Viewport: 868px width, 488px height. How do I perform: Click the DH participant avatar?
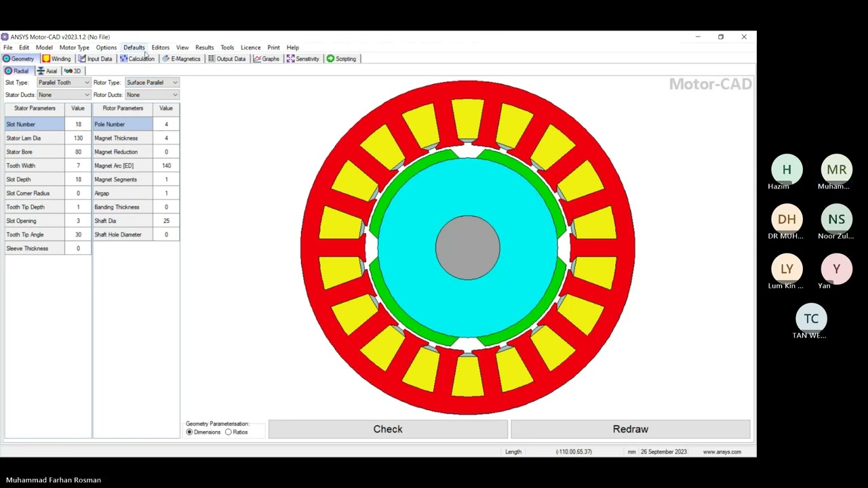(x=787, y=219)
